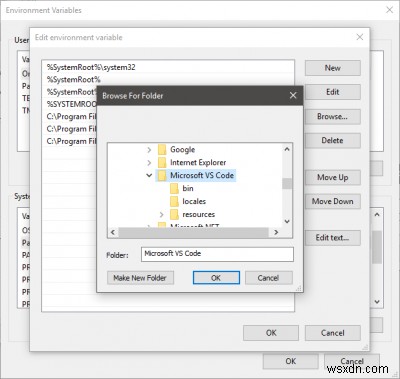The height and width of the screenshot is (379, 400).
Task: Select the resources subfolder label
Action: point(199,214)
